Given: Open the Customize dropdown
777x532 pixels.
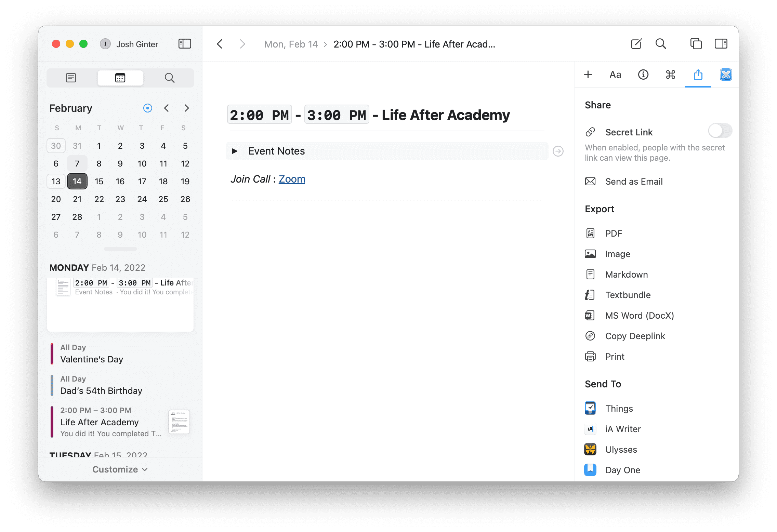Looking at the screenshot, I should tap(120, 469).
